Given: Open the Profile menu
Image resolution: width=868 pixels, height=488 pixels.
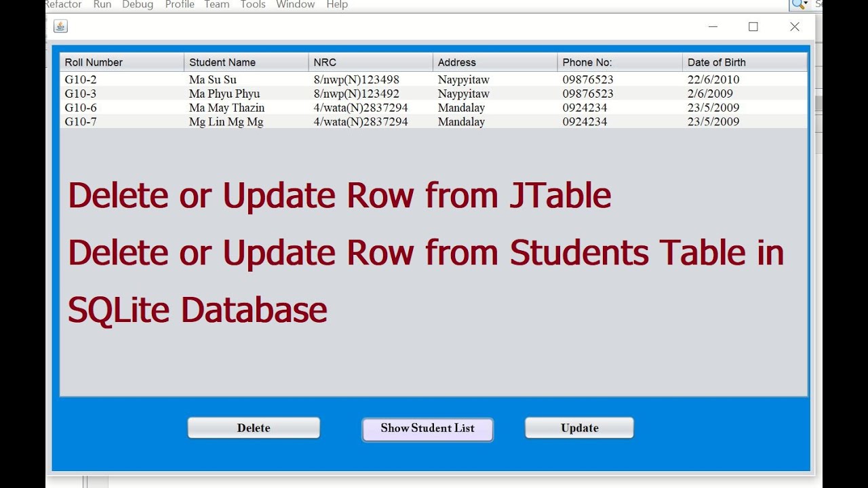Looking at the screenshot, I should click(x=180, y=5).
